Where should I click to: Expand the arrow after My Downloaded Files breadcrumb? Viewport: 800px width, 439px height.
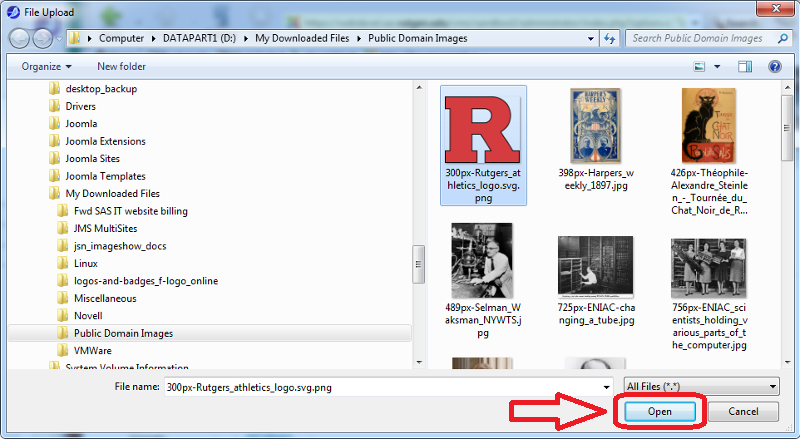(x=359, y=38)
